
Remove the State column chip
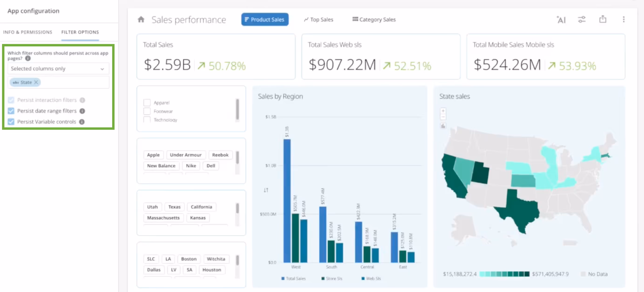coord(36,82)
